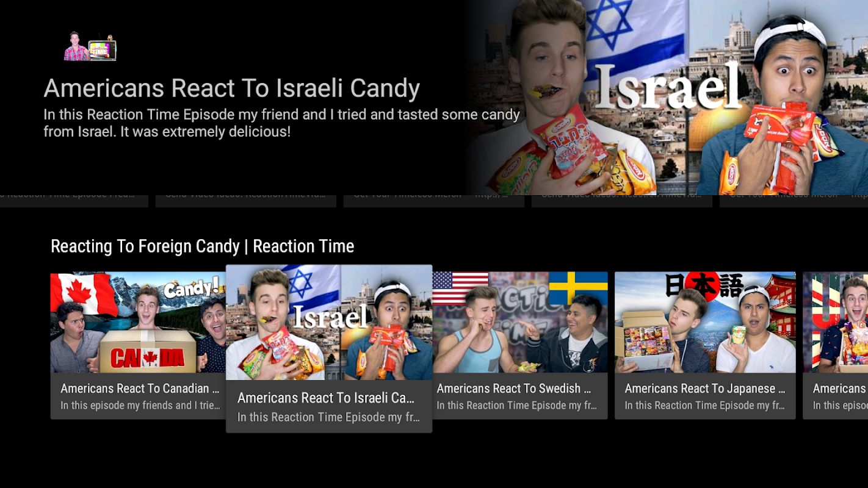Click the Canadian card description "In this episode my friends"

[x=140, y=406]
